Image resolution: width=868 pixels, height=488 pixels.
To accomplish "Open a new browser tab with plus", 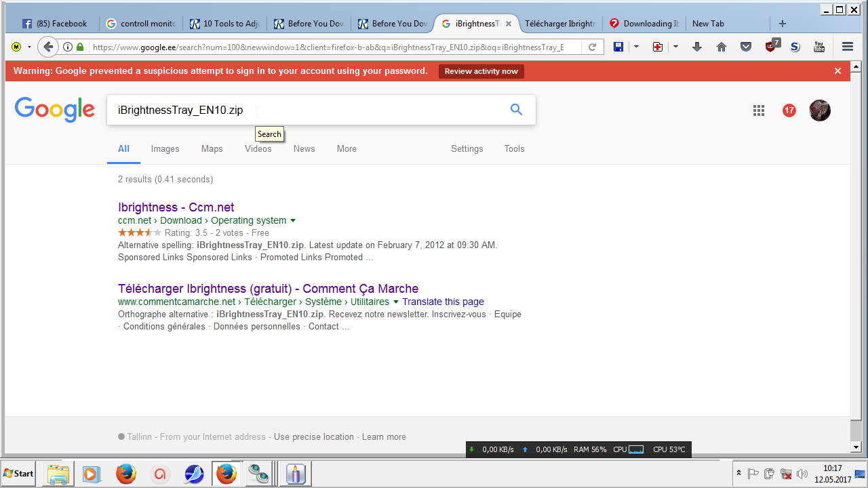I will pyautogui.click(x=782, y=23).
